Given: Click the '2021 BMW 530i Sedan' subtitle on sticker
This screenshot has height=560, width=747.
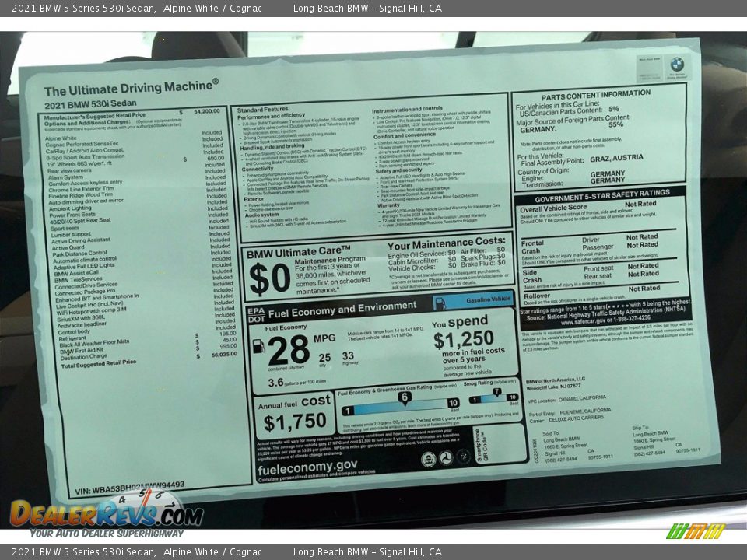Looking at the screenshot, I should [x=90, y=103].
